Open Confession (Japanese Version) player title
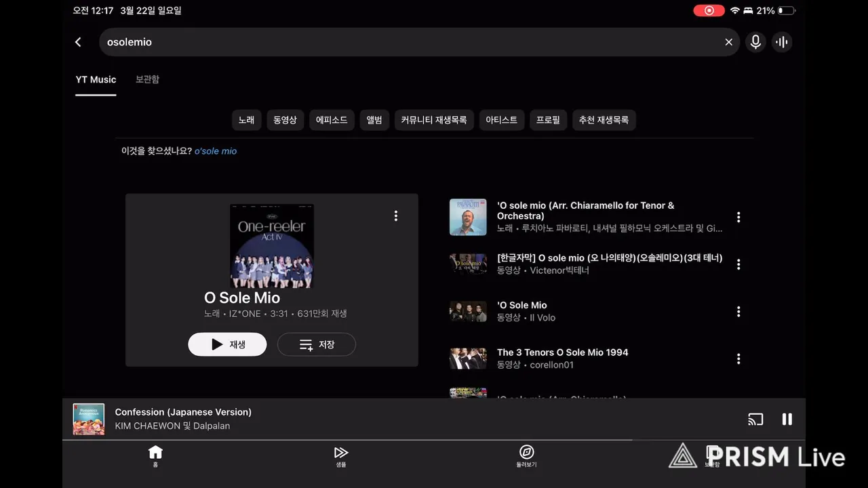 point(183,412)
